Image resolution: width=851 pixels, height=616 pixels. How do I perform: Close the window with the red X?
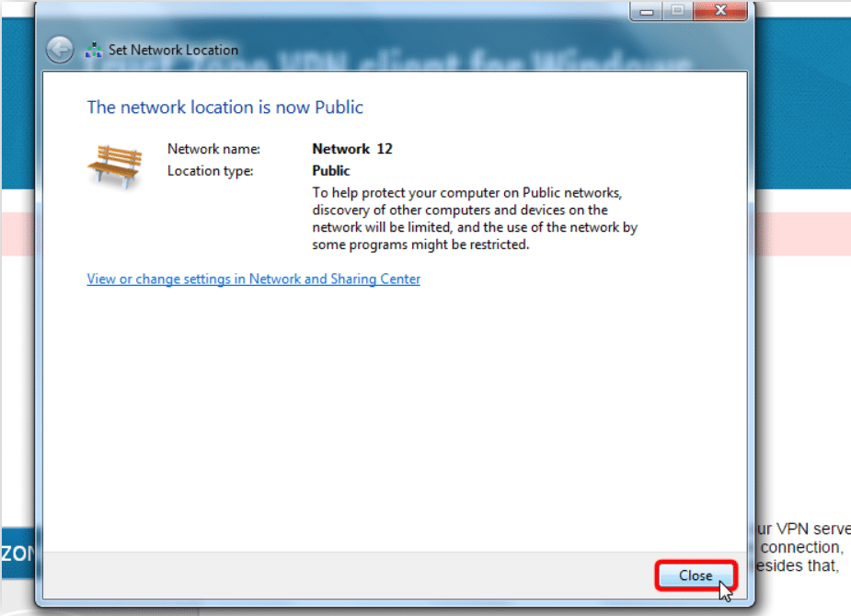(x=720, y=11)
